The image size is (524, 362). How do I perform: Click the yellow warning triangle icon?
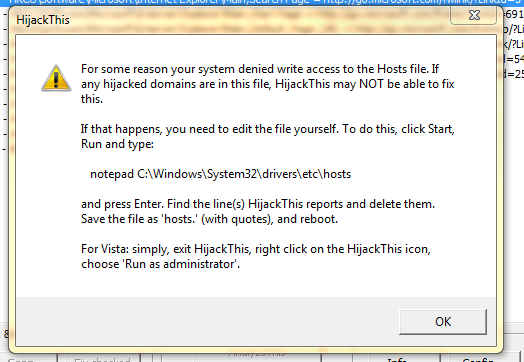click(x=56, y=78)
